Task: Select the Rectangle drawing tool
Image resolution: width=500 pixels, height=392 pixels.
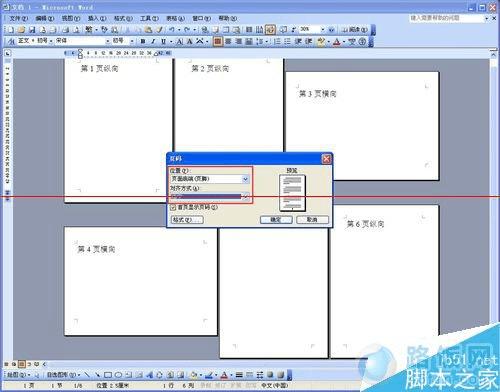Action: pyautogui.click(x=108, y=375)
